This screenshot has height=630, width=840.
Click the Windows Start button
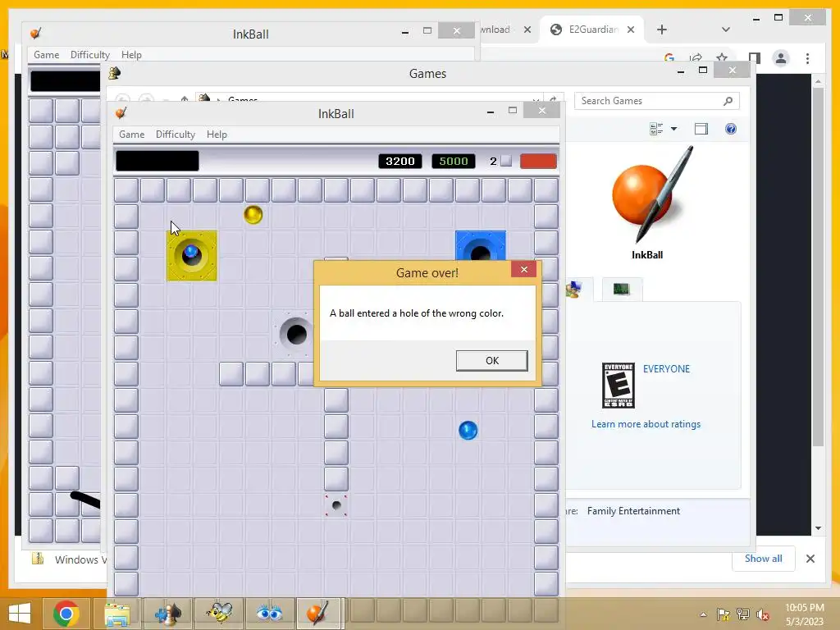click(20, 614)
